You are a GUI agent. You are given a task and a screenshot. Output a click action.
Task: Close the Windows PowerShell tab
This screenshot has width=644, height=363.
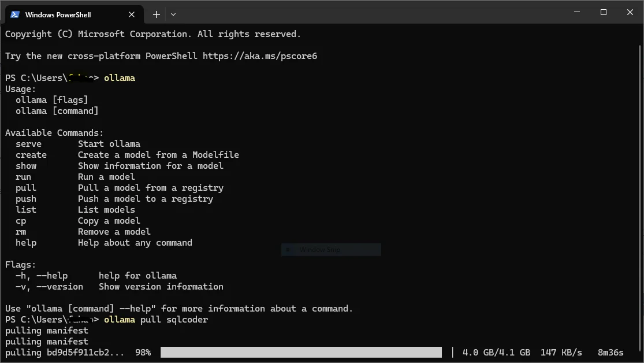(x=133, y=14)
